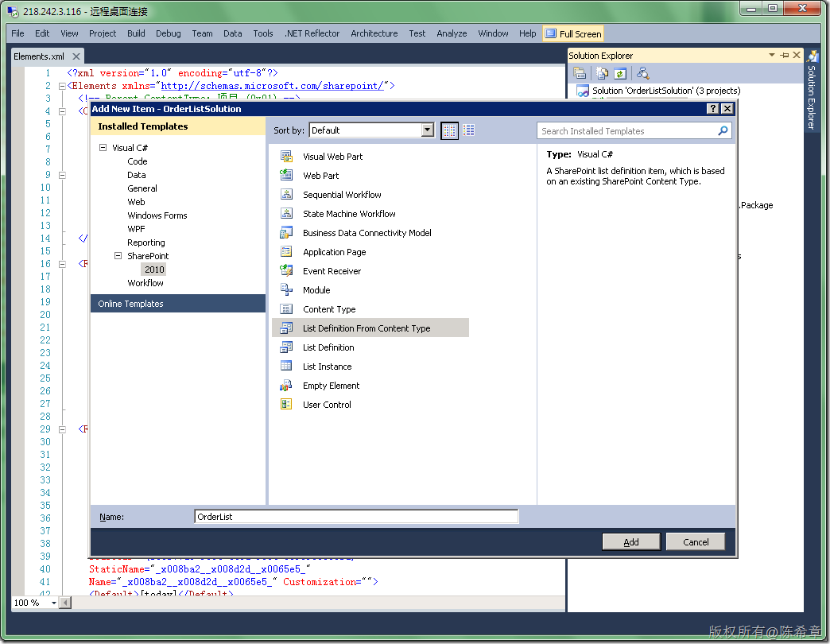Collapse code region at line 9
830x644 pixels.
pyautogui.click(x=62, y=175)
